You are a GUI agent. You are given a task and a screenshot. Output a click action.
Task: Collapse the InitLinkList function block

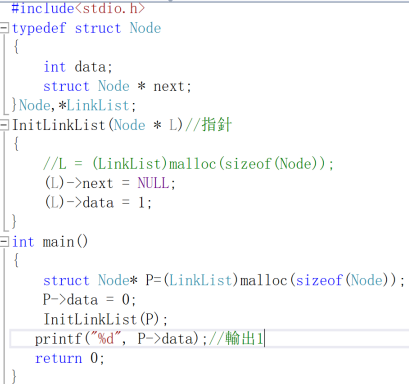point(4,125)
